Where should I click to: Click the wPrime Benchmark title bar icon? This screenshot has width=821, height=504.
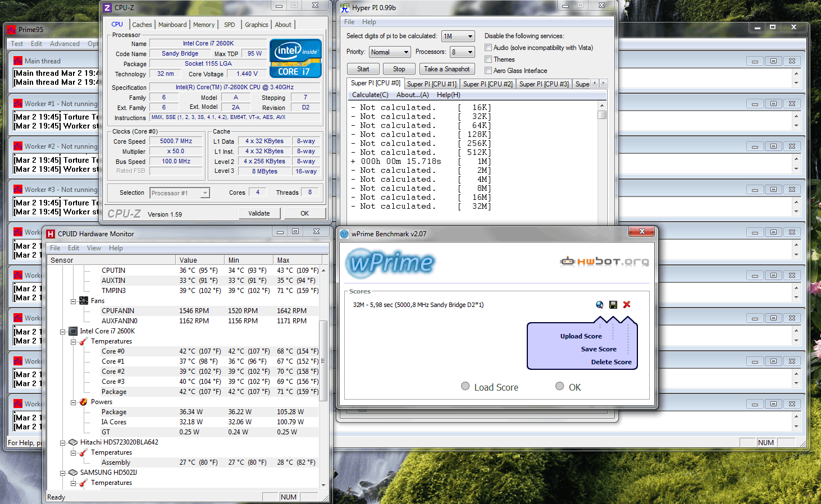344,234
